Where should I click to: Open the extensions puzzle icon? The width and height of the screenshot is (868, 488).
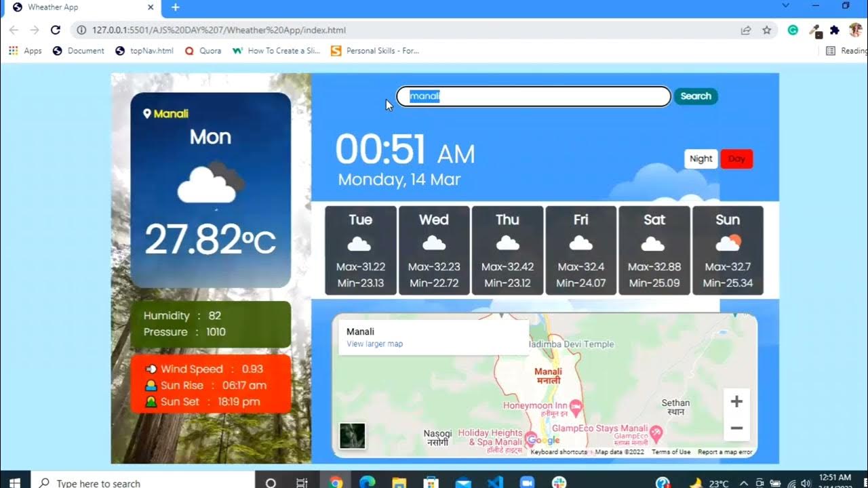coord(835,30)
